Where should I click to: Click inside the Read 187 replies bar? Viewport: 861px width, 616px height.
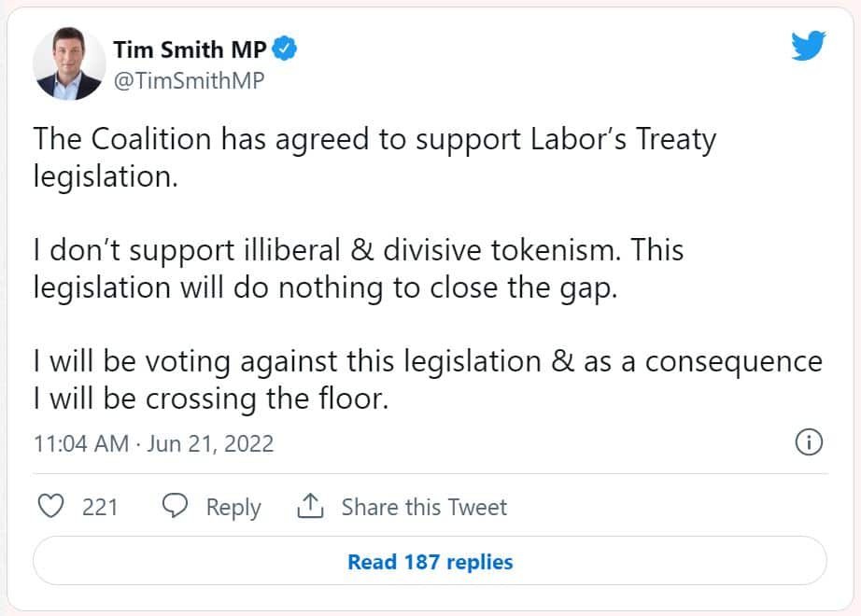(x=430, y=562)
